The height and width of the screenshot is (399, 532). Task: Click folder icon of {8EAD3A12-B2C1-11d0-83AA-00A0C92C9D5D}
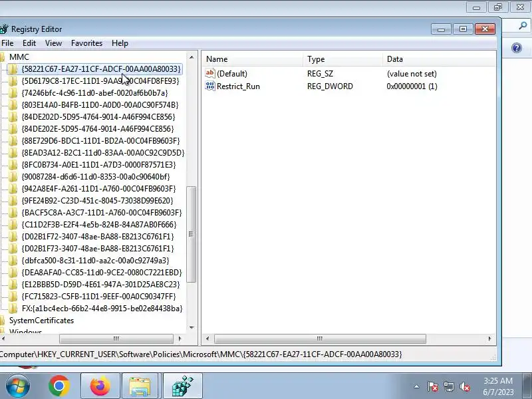point(13,153)
